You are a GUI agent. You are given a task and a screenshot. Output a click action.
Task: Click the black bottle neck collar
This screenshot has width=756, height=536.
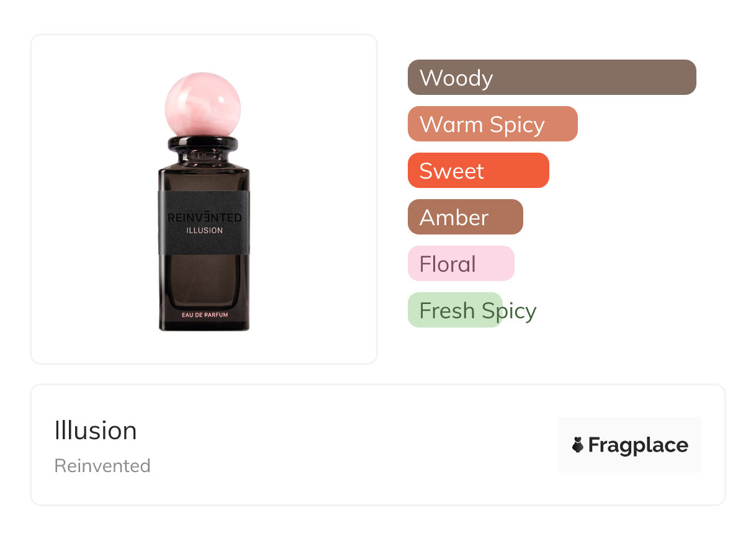[203, 144]
